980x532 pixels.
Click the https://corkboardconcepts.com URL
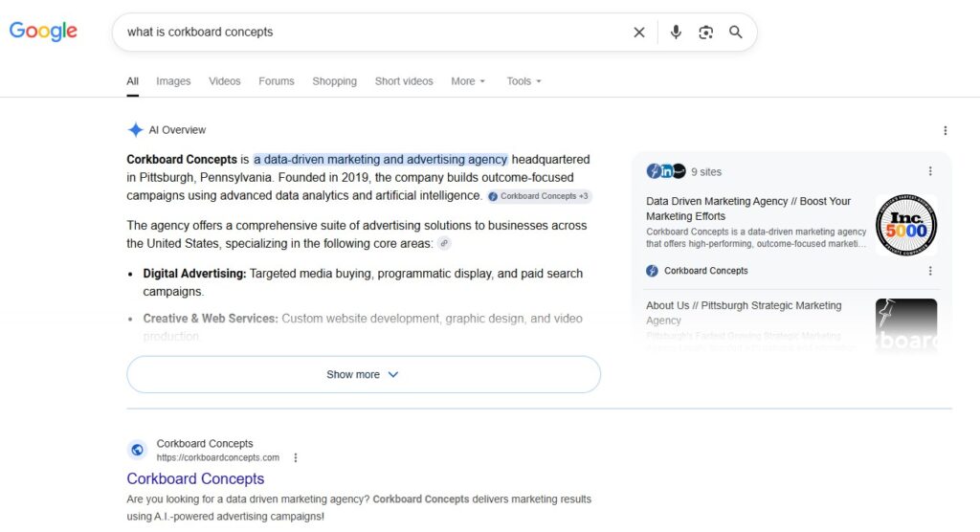tap(217, 457)
